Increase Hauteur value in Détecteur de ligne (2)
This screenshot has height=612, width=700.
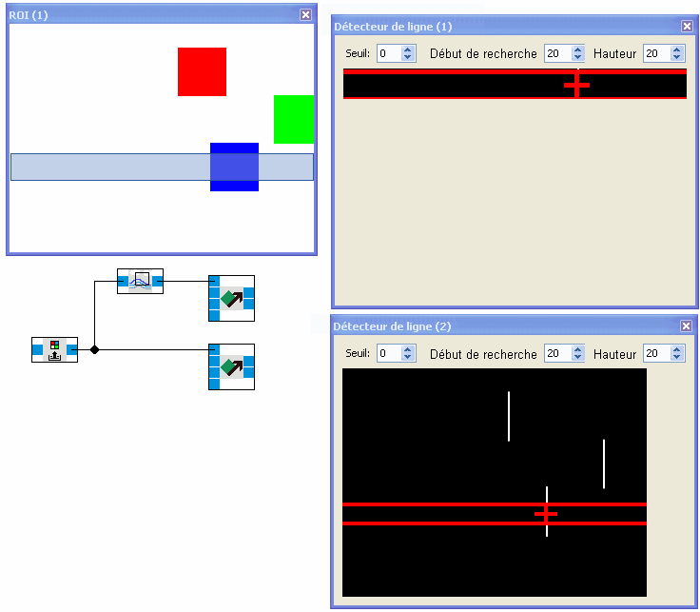pyautogui.click(x=676, y=349)
